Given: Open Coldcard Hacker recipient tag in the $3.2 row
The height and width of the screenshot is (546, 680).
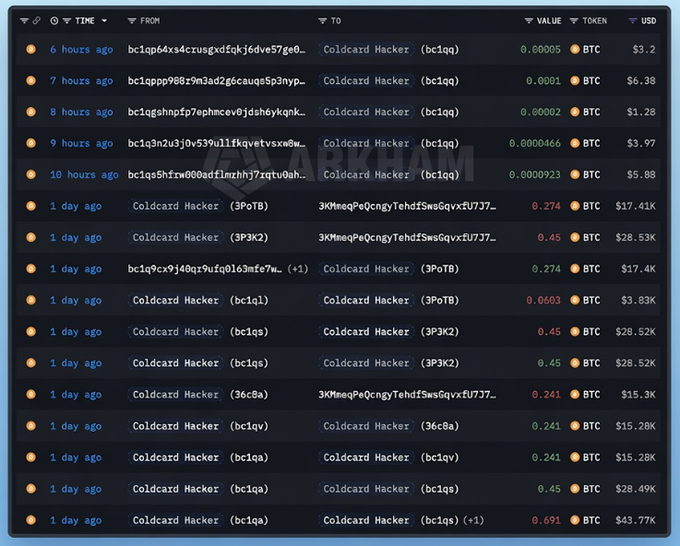Looking at the screenshot, I should pyautogui.click(x=366, y=49).
